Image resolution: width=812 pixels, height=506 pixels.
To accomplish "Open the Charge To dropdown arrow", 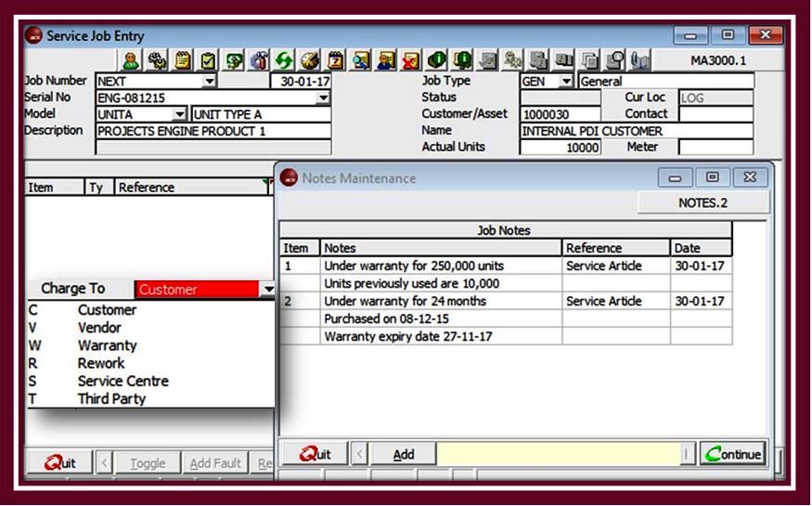I will [268, 290].
